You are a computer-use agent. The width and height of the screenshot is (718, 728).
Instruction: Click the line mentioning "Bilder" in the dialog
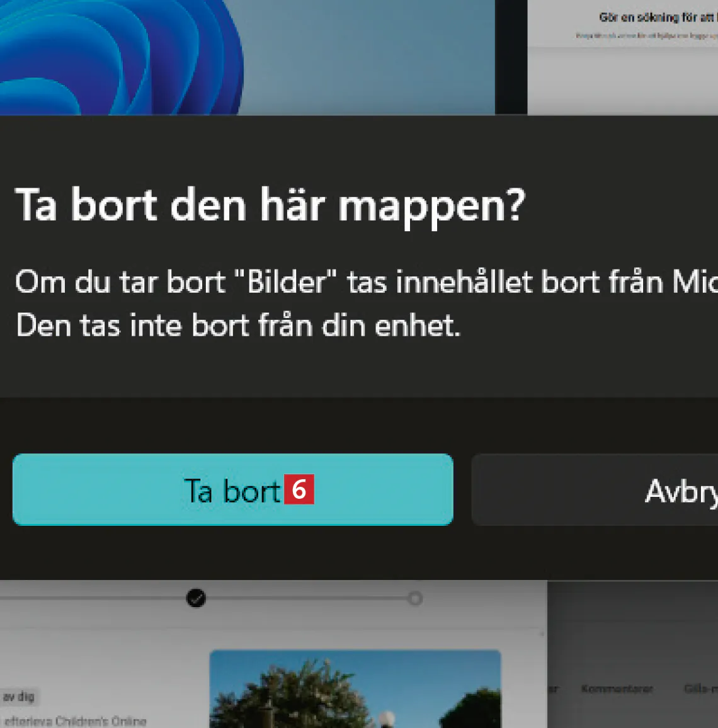point(367,282)
